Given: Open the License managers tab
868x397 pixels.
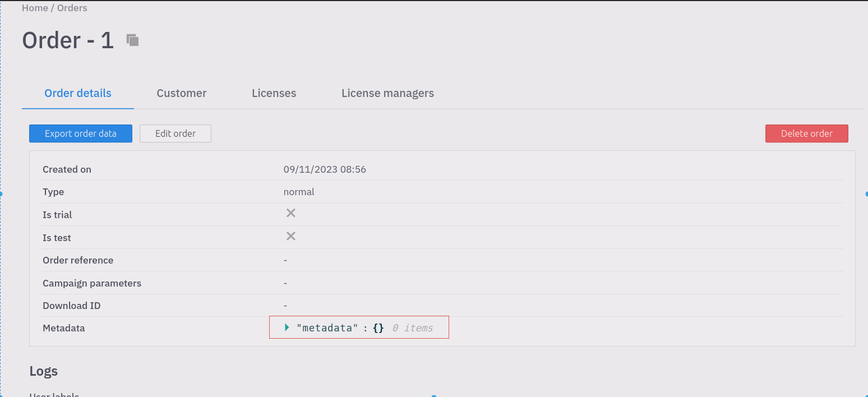Looking at the screenshot, I should [387, 93].
